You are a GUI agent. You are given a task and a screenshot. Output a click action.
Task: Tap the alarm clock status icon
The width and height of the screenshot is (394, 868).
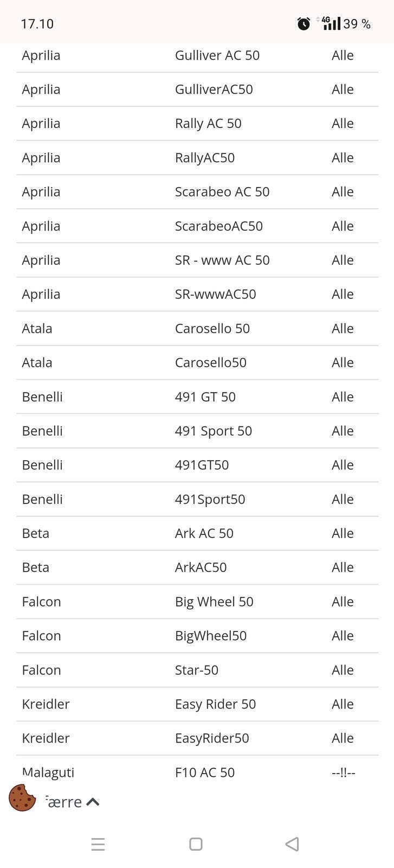click(303, 24)
